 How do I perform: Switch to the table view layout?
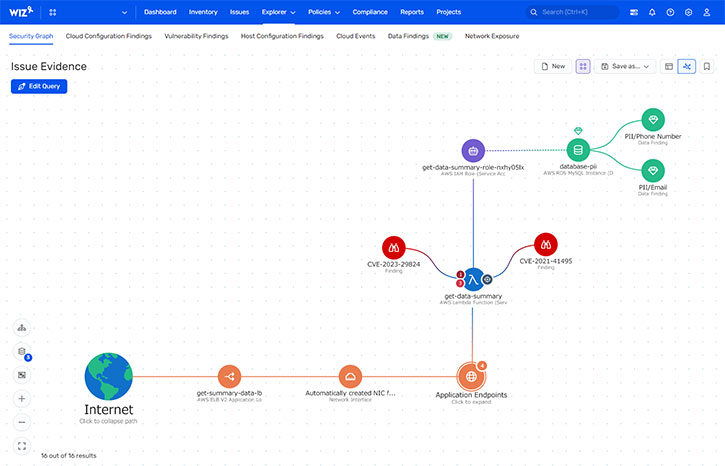pyautogui.click(x=669, y=67)
